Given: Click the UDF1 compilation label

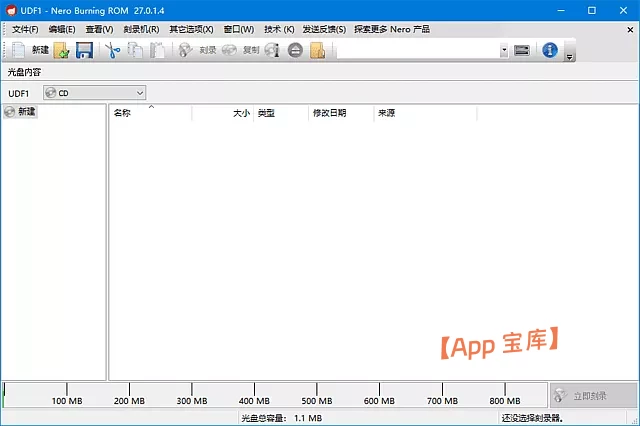Looking at the screenshot, I should click(x=18, y=93).
